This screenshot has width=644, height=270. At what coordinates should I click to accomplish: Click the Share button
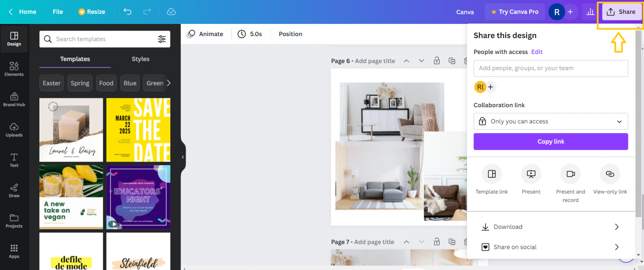pyautogui.click(x=622, y=12)
